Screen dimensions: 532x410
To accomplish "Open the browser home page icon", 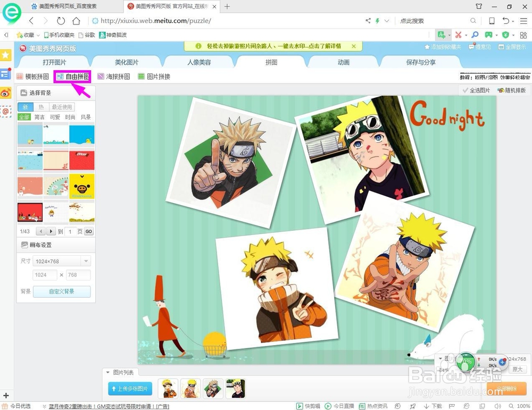I will pyautogui.click(x=76, y=21).
